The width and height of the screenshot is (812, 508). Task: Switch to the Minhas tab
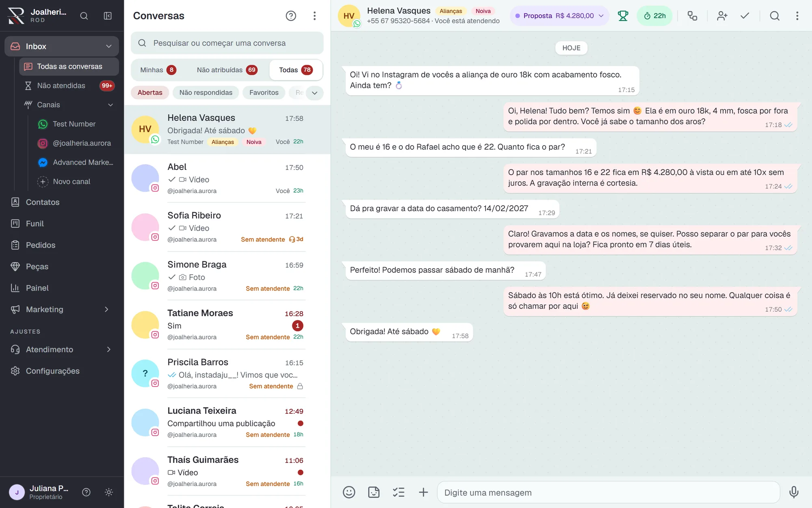coord(158,70)
